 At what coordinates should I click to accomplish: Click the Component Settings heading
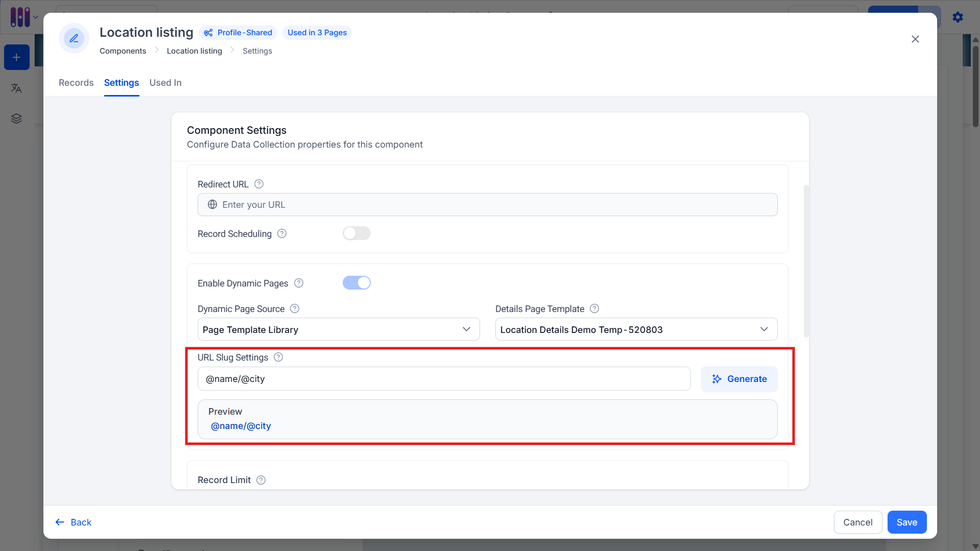pos(236,130)
